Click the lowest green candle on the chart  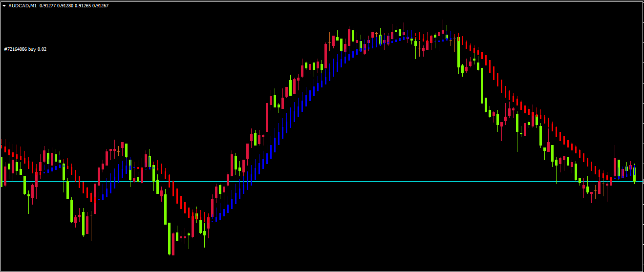point(170,239)
